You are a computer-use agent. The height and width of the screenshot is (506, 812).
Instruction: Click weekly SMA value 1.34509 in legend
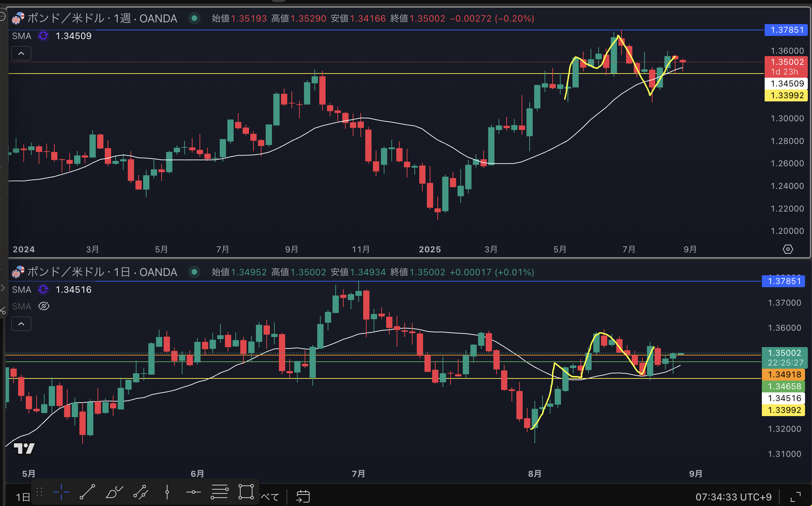[73, 36]
